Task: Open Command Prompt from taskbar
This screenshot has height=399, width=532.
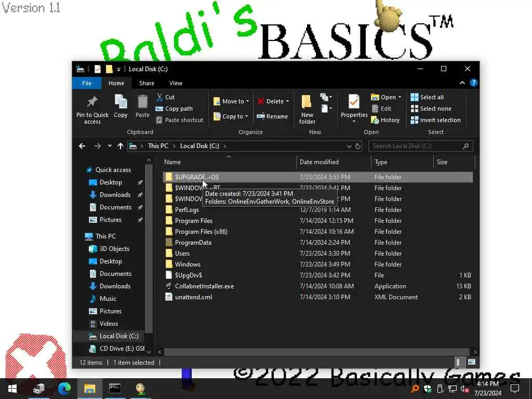Action: [x=115, y=389]
